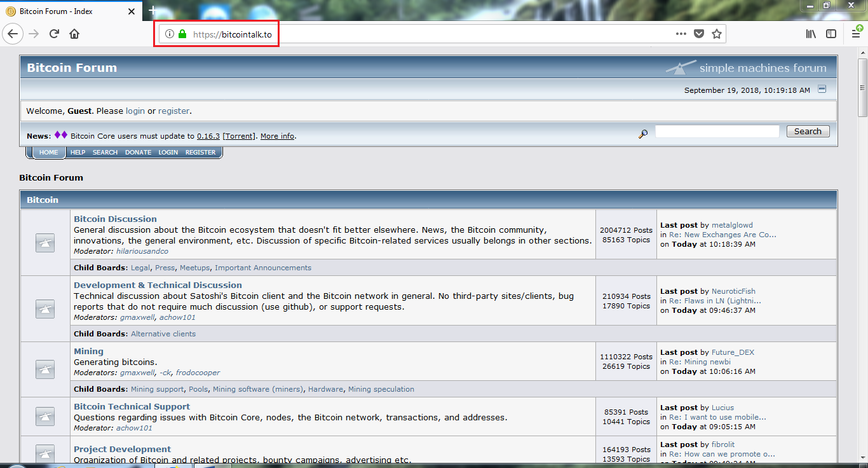868x468 pixels.
Task: Open Important Announcements child board
Action: (x=263, y=268)
